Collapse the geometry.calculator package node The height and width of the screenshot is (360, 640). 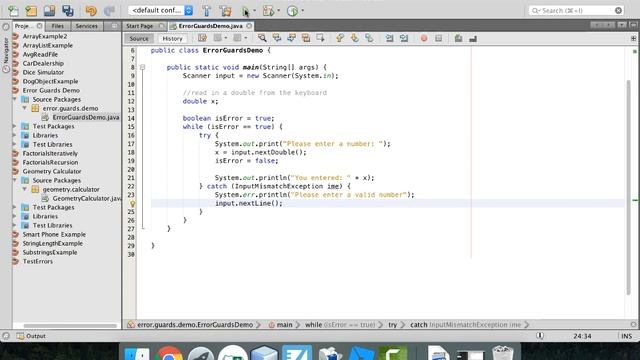coord(24,189)
